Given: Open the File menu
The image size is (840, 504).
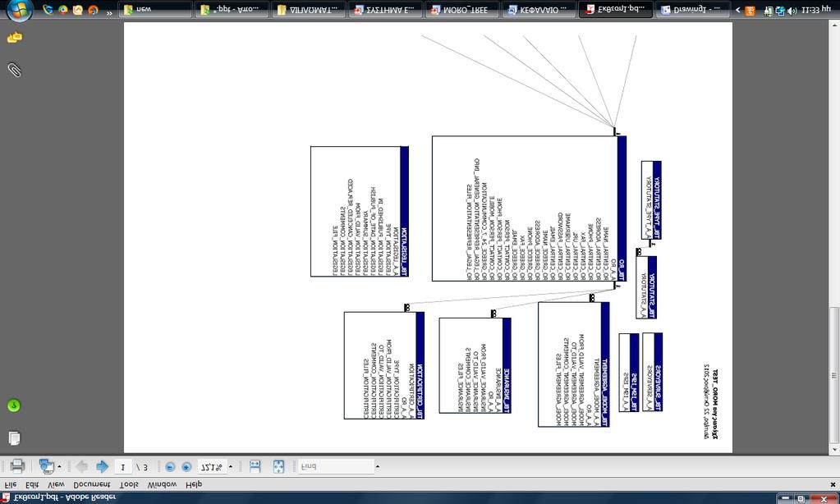Looking at the screenshot, I should point(10,484).
